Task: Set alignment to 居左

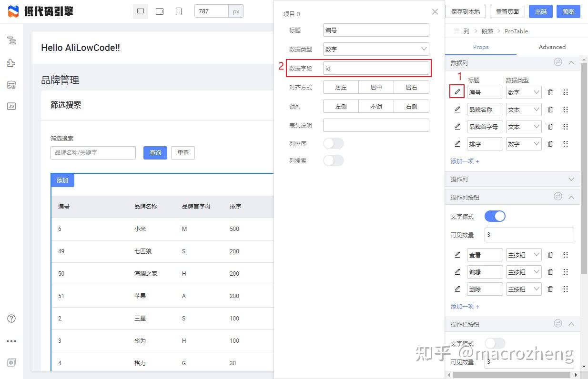Action: tap(341, 87)
